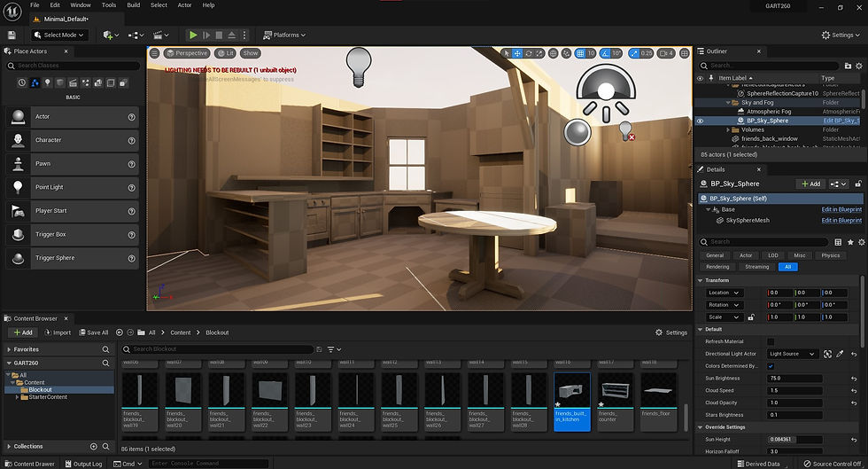Image resolution: width=868 pixels, height=469 pixels.
Task: Click the Cloud Speed value field
Action: coord(794,390)
